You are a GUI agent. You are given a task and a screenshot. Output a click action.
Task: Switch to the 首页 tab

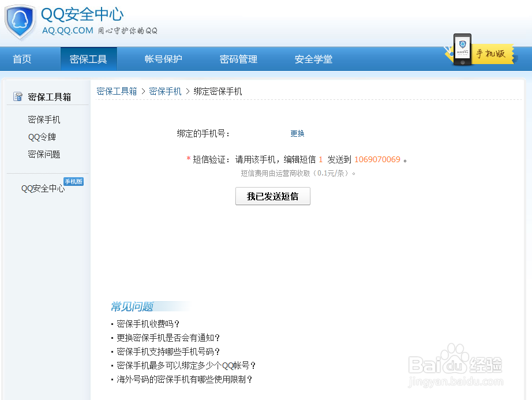coord(22,59)
